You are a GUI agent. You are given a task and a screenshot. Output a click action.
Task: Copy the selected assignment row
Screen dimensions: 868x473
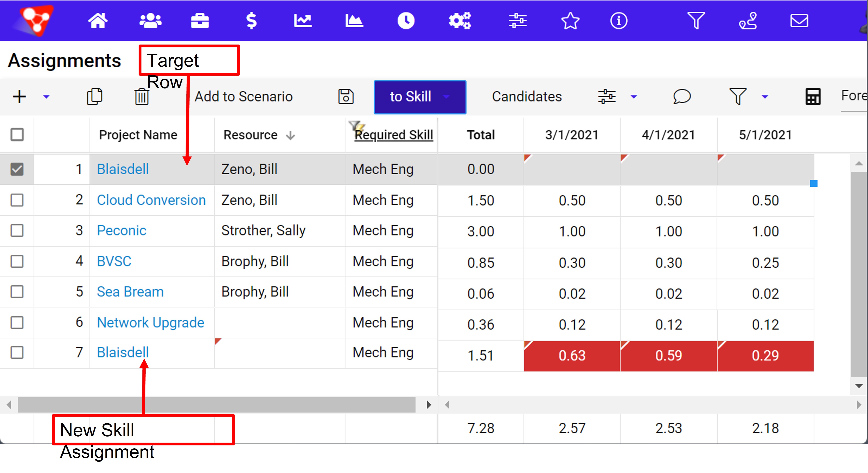(x=95, y=97)
